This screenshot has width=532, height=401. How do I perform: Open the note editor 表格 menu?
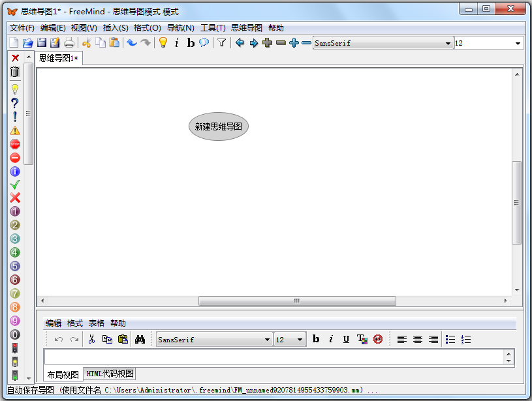tap(97, 323)
